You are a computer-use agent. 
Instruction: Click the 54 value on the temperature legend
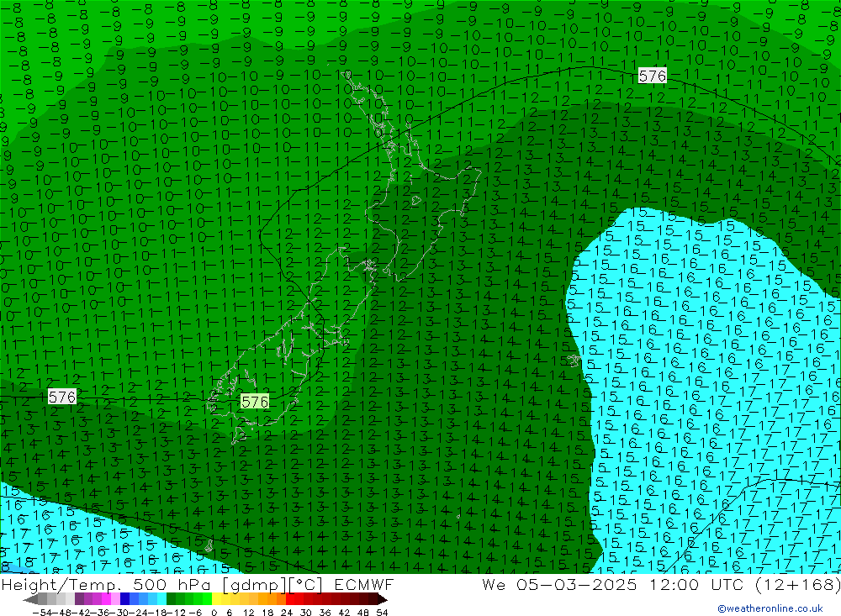tap(382, 613)
